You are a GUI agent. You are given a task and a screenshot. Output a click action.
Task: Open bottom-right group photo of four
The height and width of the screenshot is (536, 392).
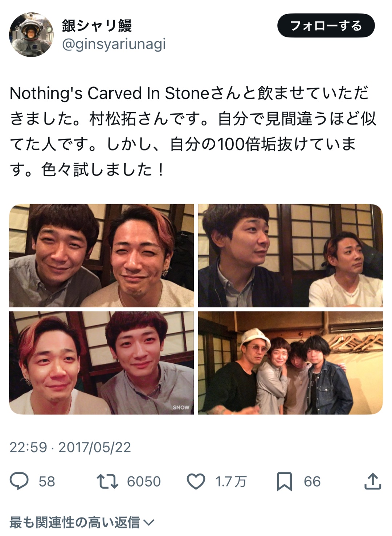pos(290,363)
